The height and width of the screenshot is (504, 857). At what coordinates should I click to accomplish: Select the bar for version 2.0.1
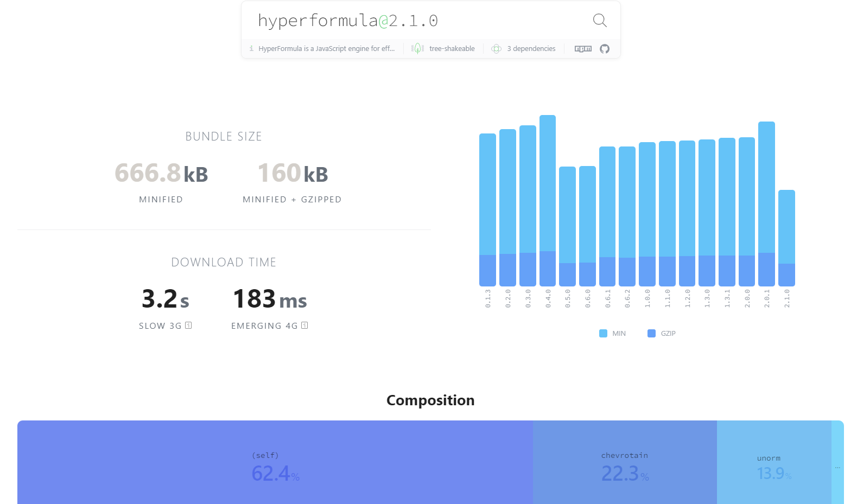(766, 203)
